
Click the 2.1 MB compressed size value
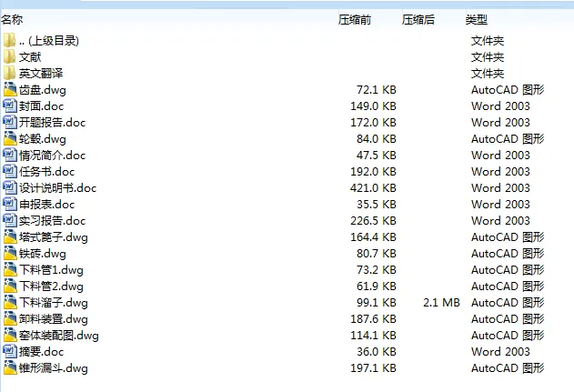pyautogui.click(x=441, y=303)
